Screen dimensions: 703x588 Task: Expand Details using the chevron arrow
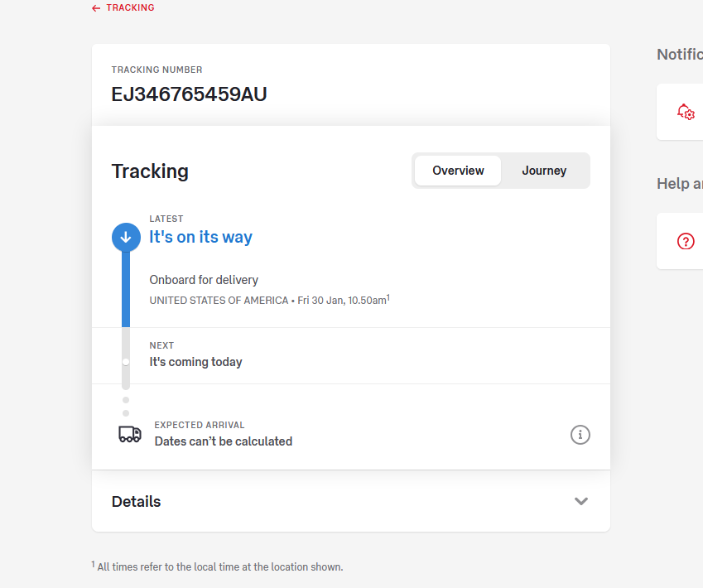coord(581,501)
